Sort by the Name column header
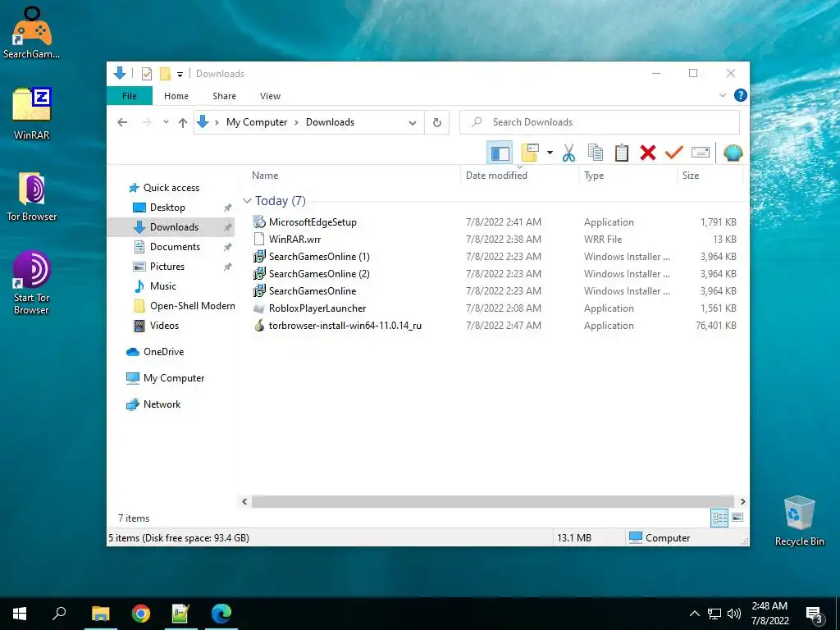Image resolution: width=840 pixels, height=630 pixels. click(354, 176)
